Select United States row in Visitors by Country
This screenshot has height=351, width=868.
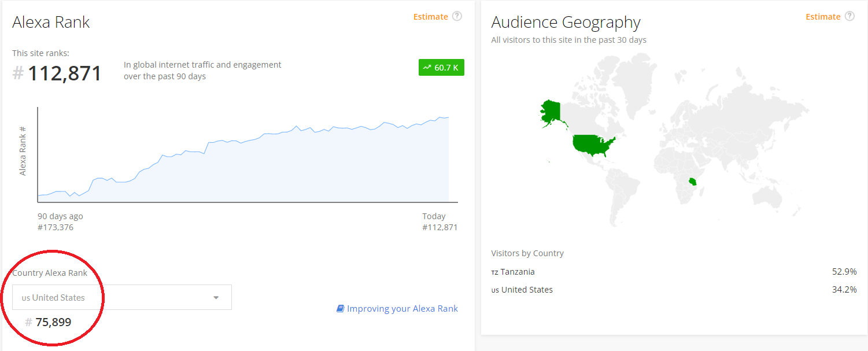pos(674,290)
